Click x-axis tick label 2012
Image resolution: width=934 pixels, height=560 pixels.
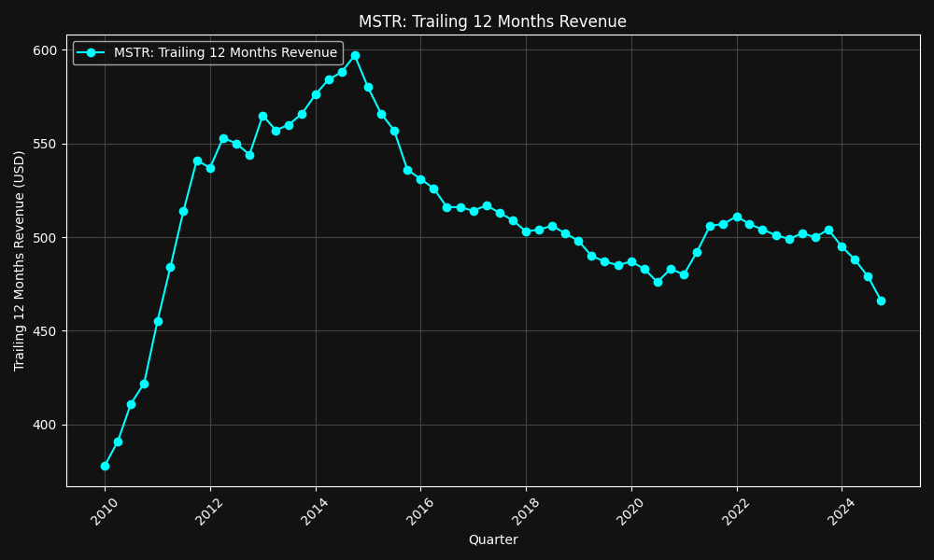click(x=209, y=511)
